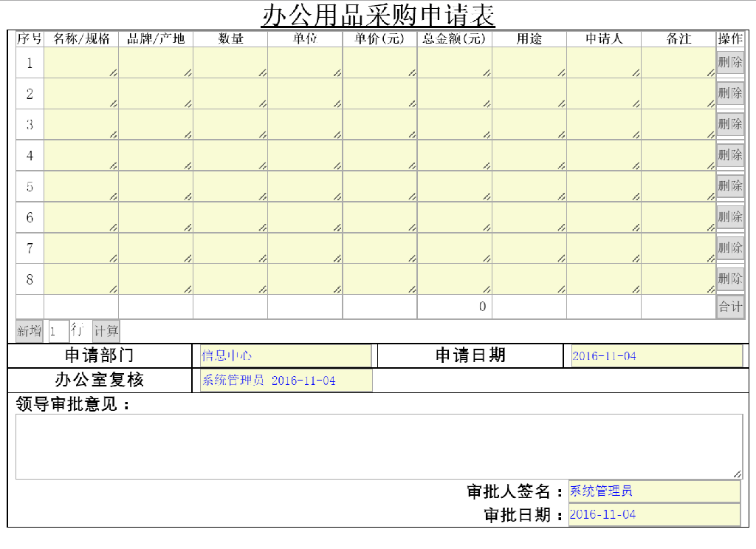Click the 审批人签名 field
Viewport: 756px width, 549px height.
654,491
